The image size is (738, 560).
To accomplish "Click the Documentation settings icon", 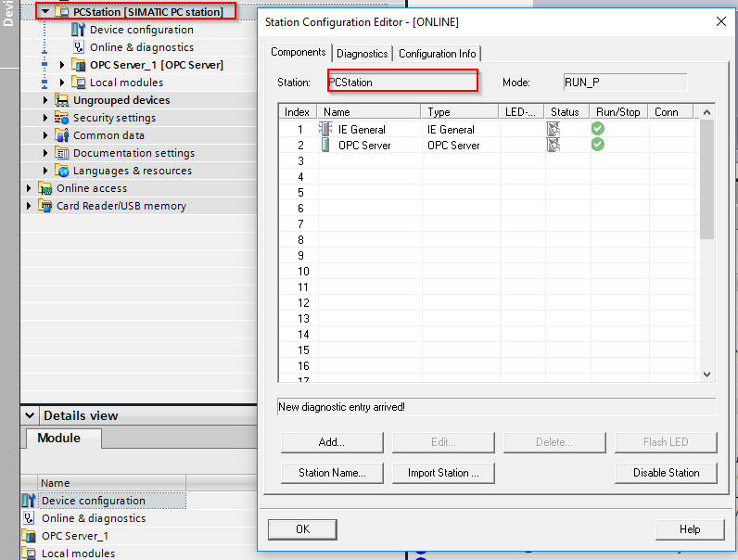I will point(62,153).
